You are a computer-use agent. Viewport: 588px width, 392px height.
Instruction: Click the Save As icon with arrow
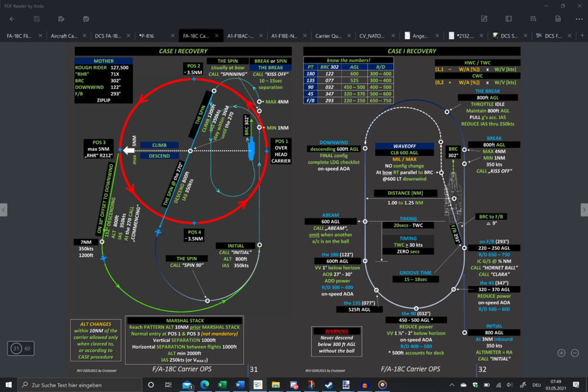61,19
